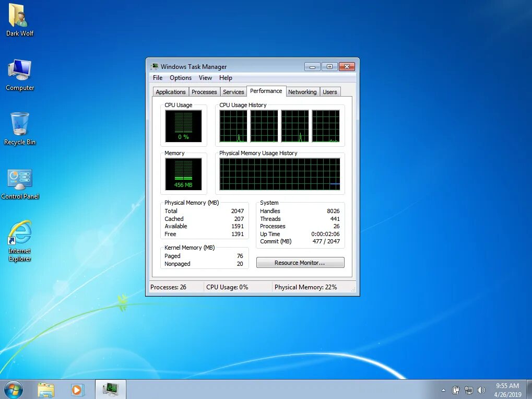This screenshot has height=399, width=532.
Task: Launch Windows Media Player from taskbar
Action: point(77,390)
